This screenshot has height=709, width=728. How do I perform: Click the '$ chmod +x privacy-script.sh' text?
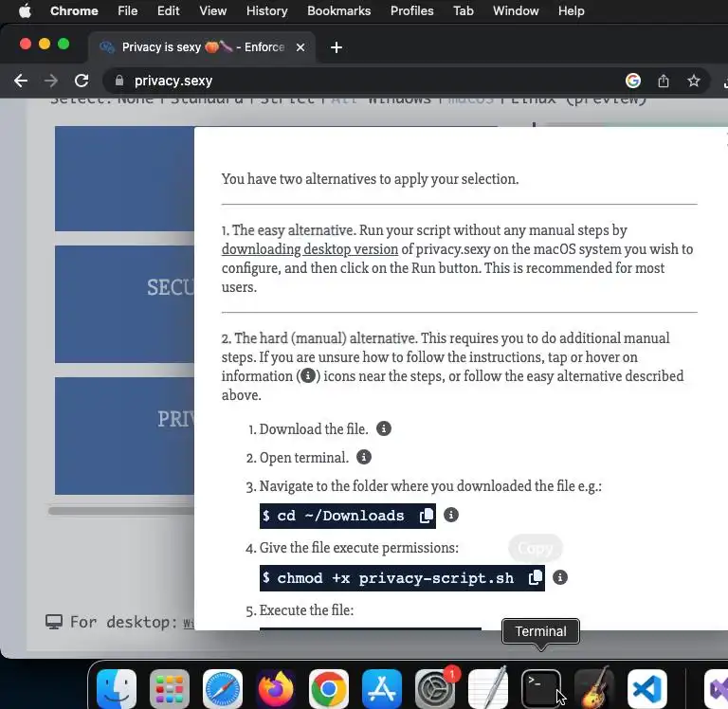pos(388,578)
